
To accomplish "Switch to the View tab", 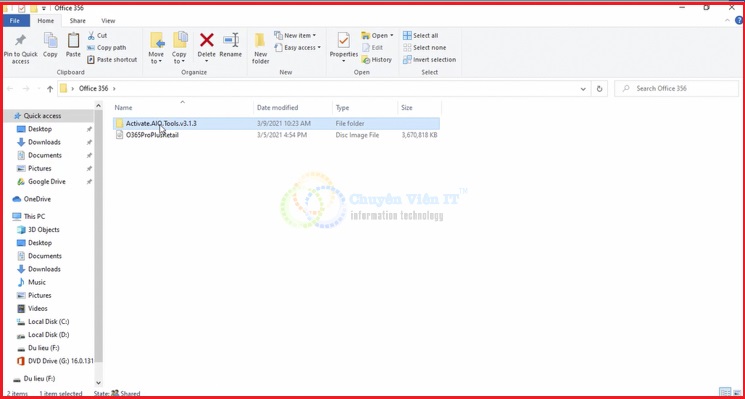I will 108,21.
